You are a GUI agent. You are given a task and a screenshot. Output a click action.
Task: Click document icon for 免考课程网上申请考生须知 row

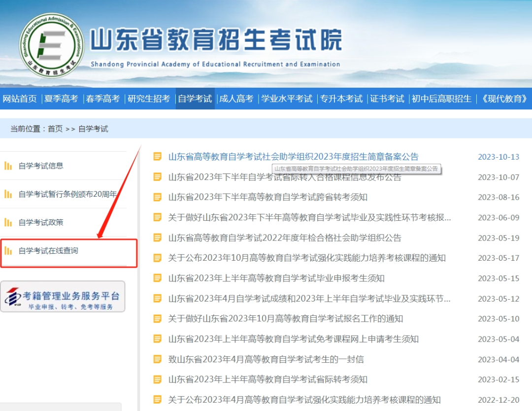click(x=158, y=339)
